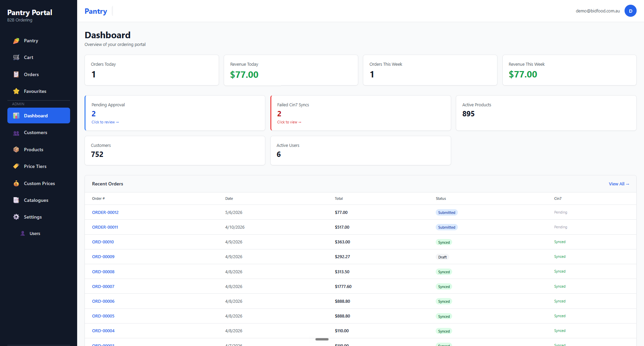Viewport: 644px width, 346px height.
Task: Click the Recent Orders heading
Action: 108,184
